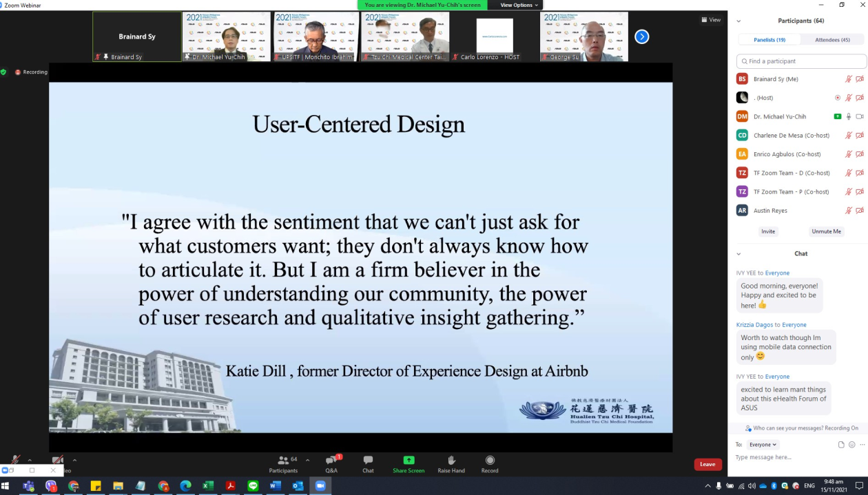
Task: Open the Chat icon in toolbar
Action: pos(368,463)
